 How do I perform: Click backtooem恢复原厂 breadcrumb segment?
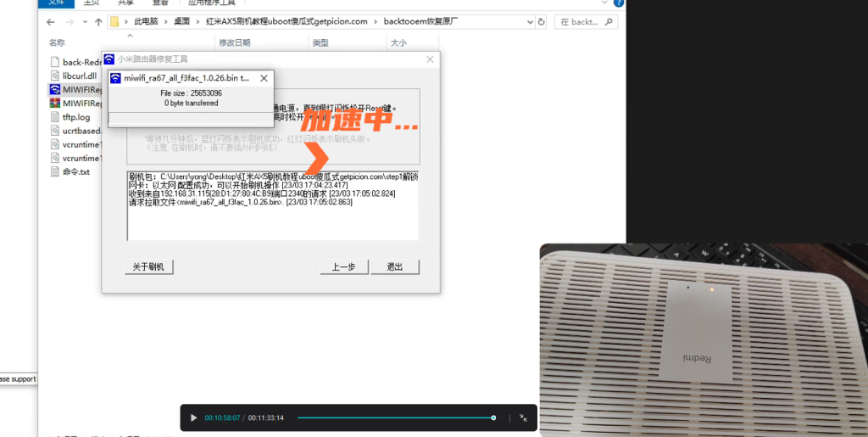421,22
